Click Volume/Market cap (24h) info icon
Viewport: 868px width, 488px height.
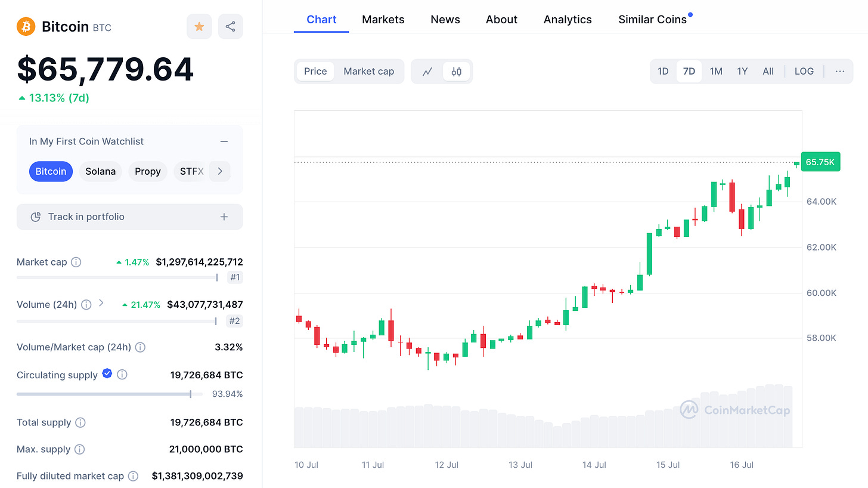click(x=140, y=347)
